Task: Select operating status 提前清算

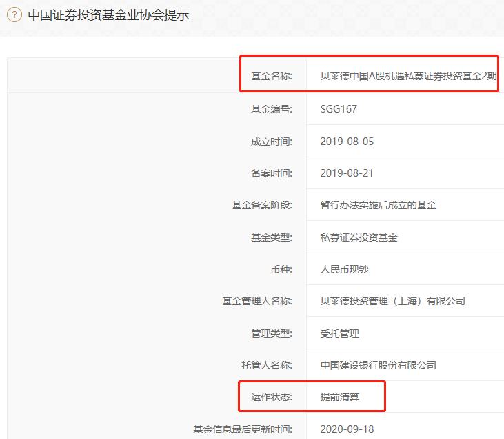Action: tap(339, 397)
